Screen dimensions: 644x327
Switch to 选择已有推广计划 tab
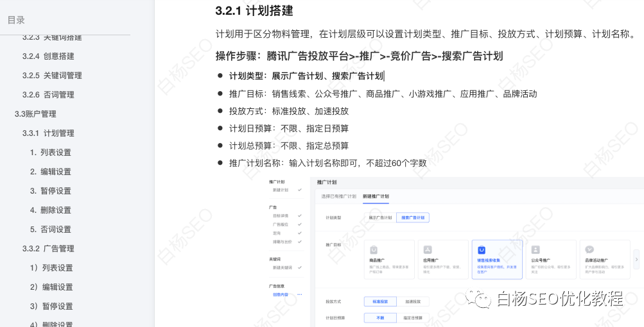pos(338,196)
